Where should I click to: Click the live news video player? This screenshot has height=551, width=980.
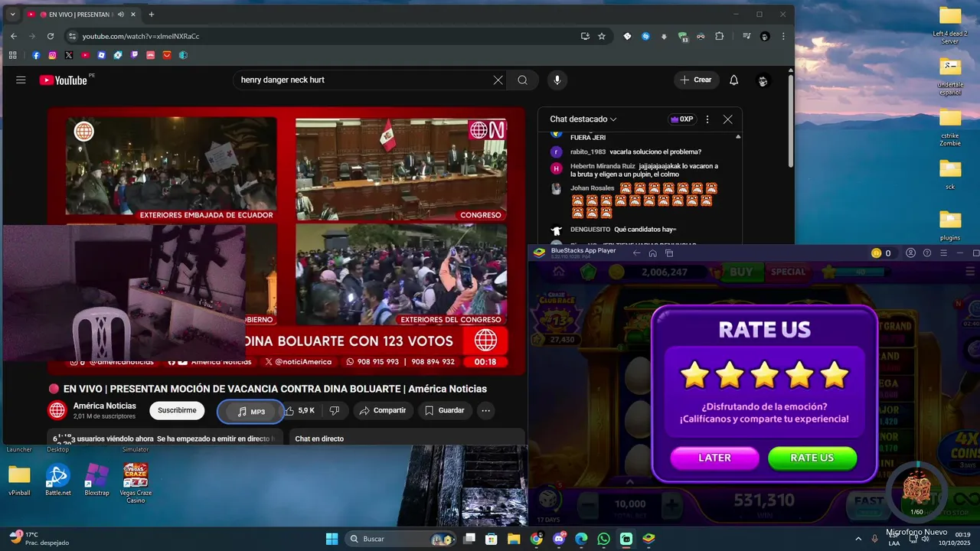pos(286,241)
